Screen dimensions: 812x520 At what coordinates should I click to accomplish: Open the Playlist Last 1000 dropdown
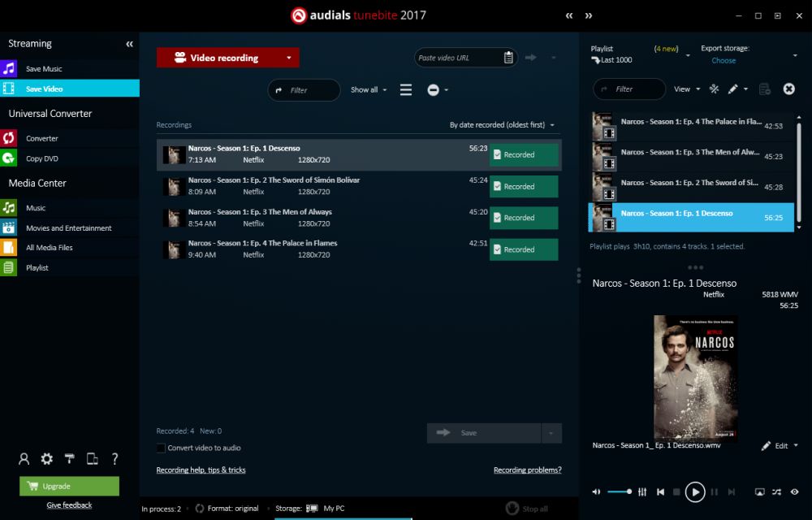pos(688,55)
